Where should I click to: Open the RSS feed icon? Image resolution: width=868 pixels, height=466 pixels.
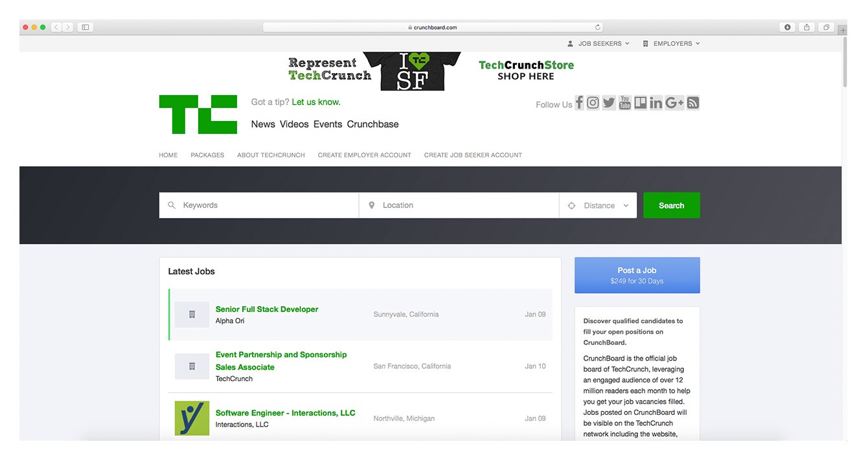pos(693,103)
